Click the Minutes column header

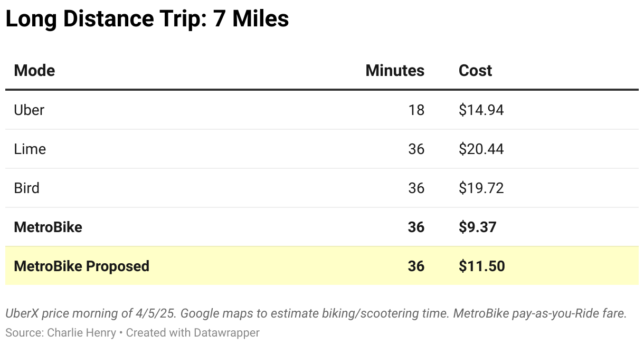394,71
